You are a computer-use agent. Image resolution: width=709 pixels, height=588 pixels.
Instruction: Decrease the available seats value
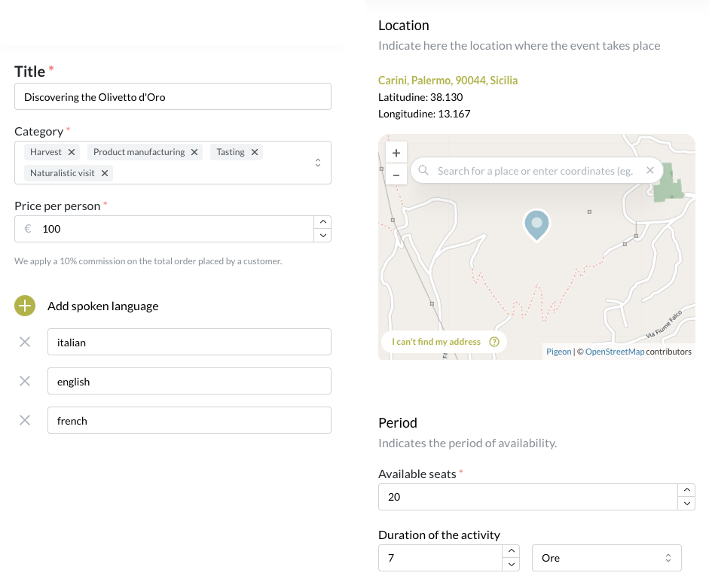(686, 504)
